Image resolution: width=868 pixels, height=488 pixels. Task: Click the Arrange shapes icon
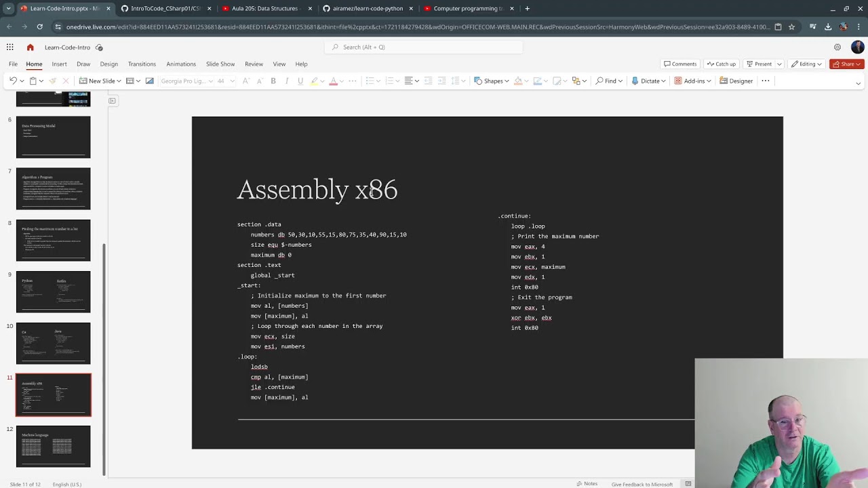pyautogui.click(x=576, y=81)
